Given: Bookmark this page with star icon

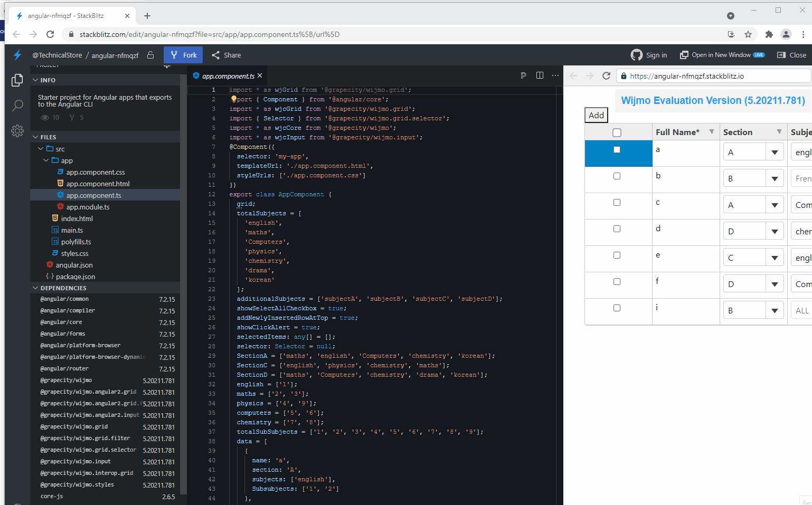Looking at the screenshot, I should [x=748, y=34].
